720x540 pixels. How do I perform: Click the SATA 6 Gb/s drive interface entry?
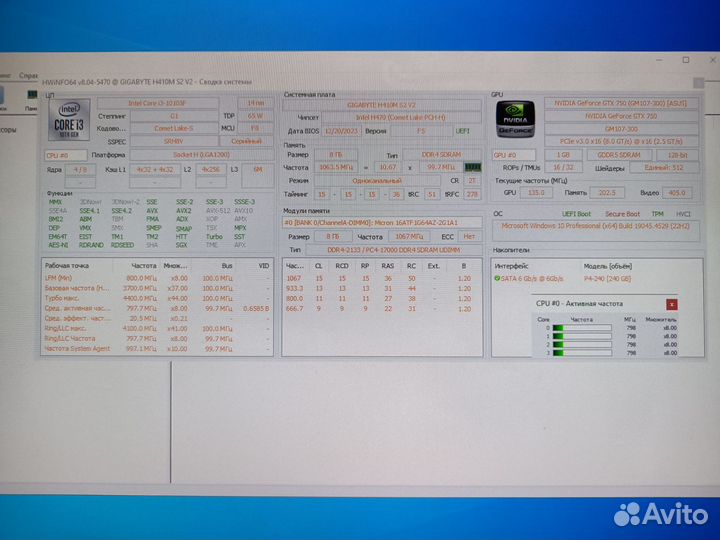click(531, 279)
